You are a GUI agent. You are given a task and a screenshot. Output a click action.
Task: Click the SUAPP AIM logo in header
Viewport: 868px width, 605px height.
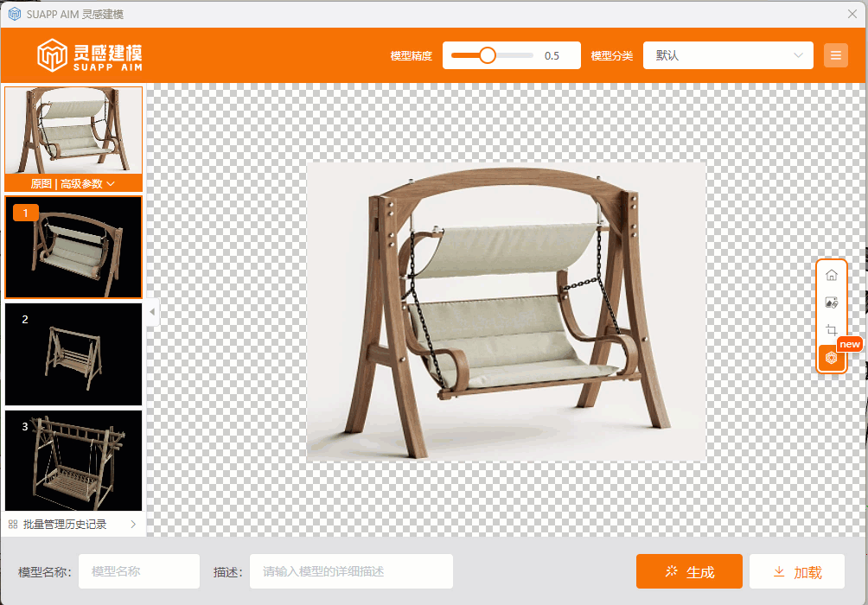pyautogui.click(x=90, y=55)
